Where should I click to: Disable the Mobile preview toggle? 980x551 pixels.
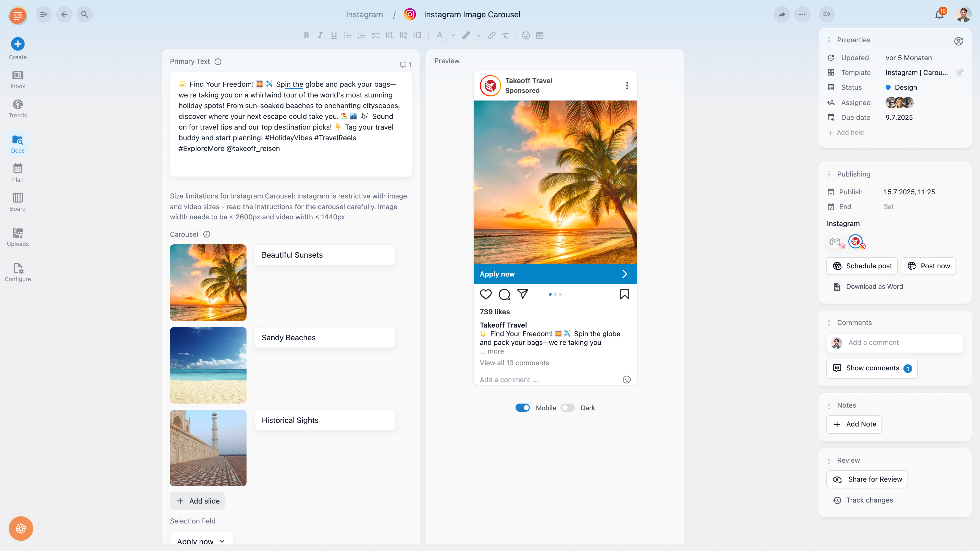tap(523, 407)
